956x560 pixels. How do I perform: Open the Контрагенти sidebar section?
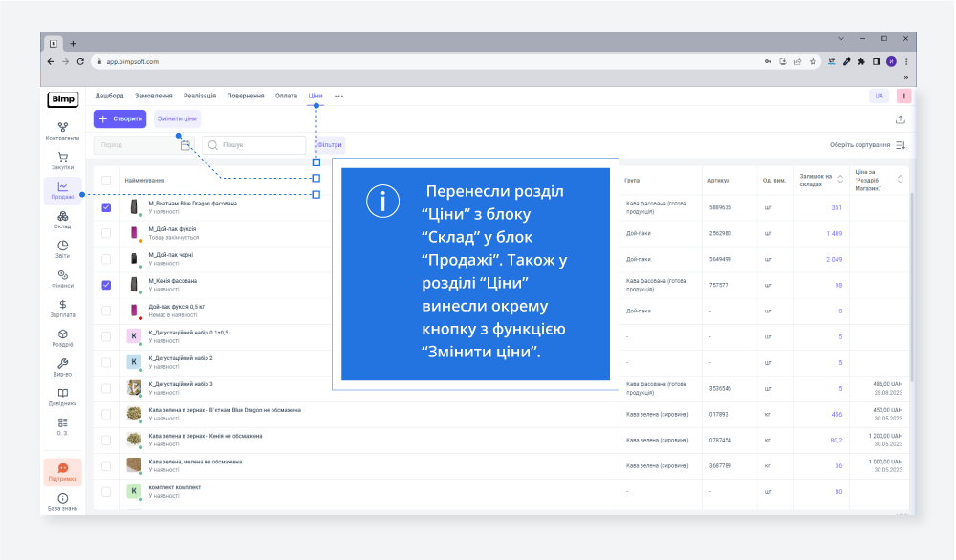[x=62, y=131]
